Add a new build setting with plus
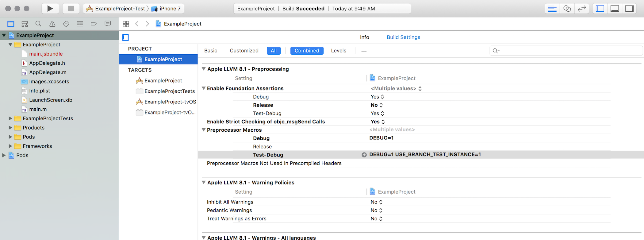 coord(364,51)
